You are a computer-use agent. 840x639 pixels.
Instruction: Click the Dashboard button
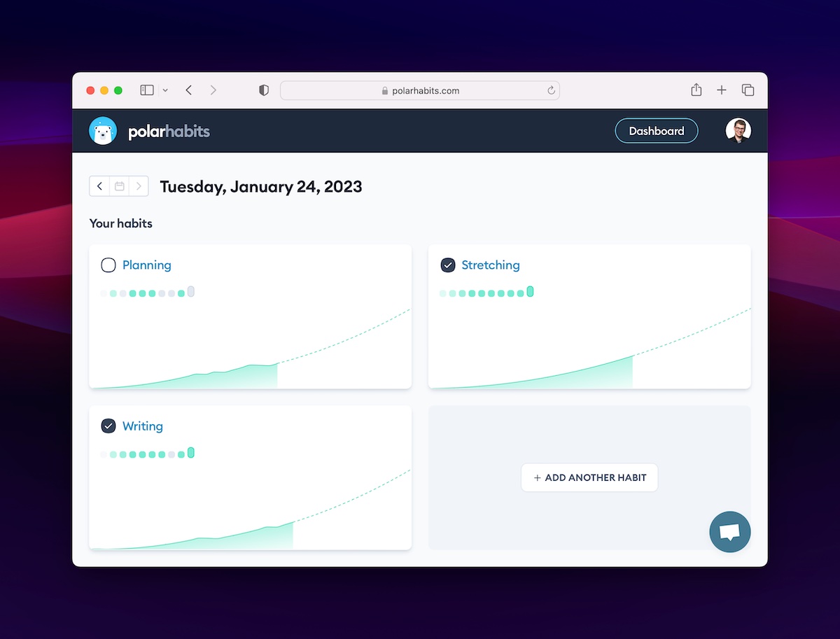(657, 131)
